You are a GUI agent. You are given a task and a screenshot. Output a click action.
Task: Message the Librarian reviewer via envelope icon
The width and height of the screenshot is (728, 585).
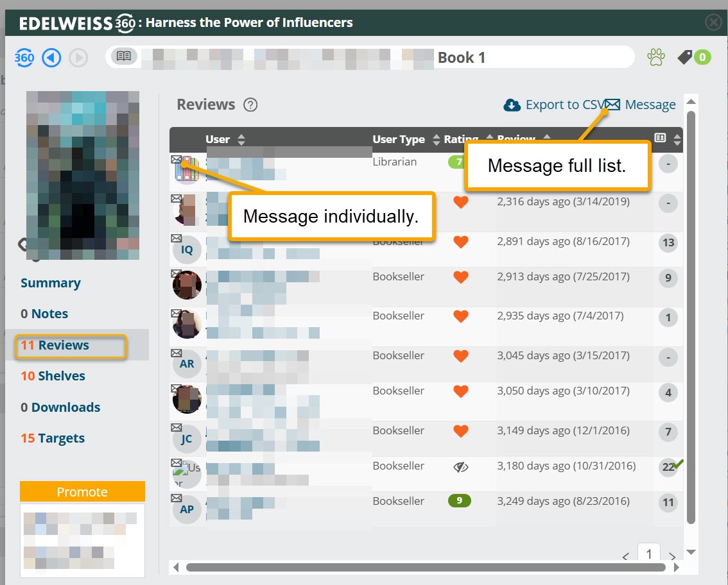click(176, 159)
